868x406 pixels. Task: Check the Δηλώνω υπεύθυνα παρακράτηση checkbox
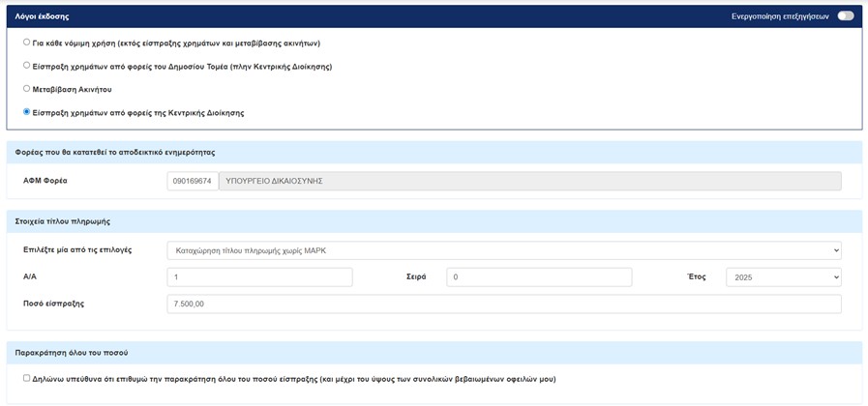27,378
